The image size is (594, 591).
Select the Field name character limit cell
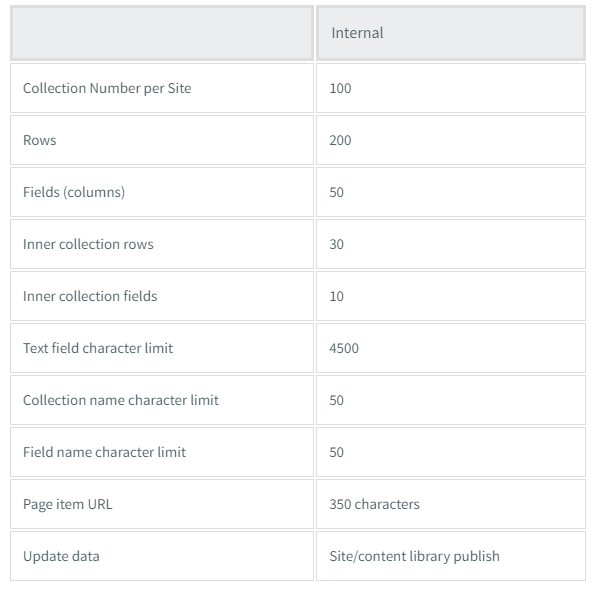click(162, 452)
